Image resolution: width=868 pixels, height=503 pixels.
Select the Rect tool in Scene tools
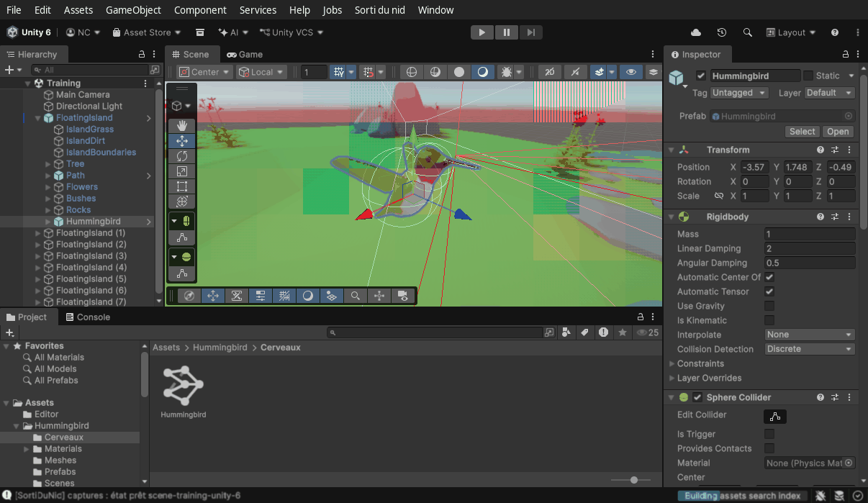(182, 186)
